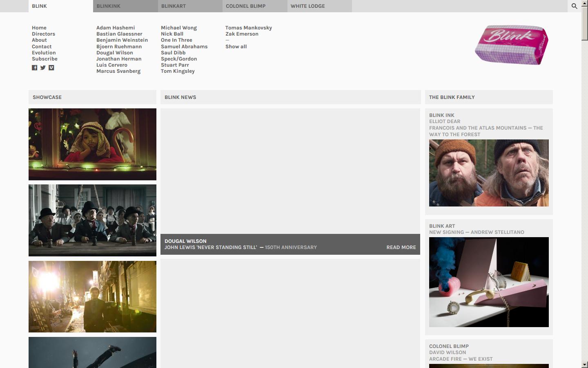
Task: Open the two bearded men thumbnail
Action: [x=489, y=173]
